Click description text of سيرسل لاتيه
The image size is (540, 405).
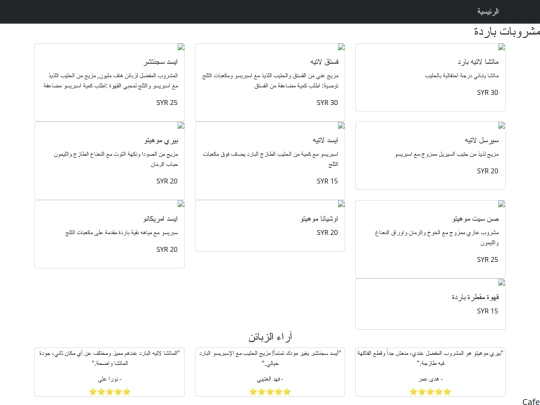coord(447,154)
